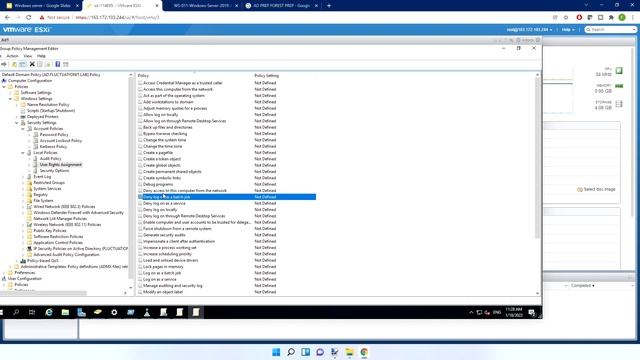The height and width of the screenshot is (360, 640).
Task: Expand the Administrative Templates node
Action: (10, 267)
